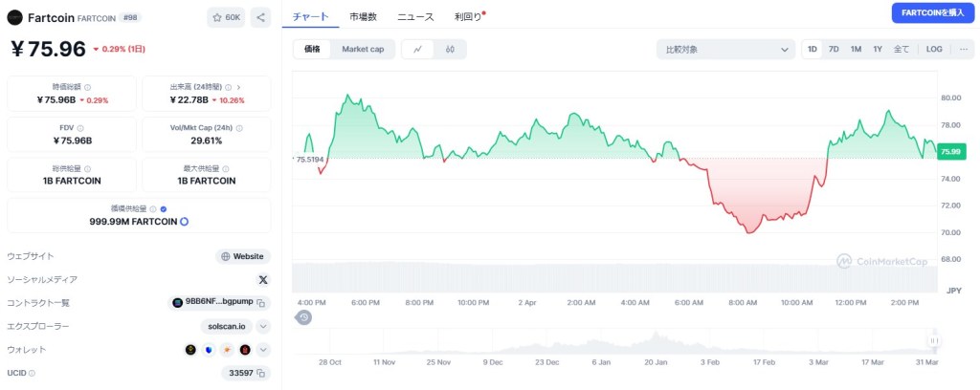Copy the UCID 33597 value
Viewport: 980px width, 390px height.
(x=261, y=373)
